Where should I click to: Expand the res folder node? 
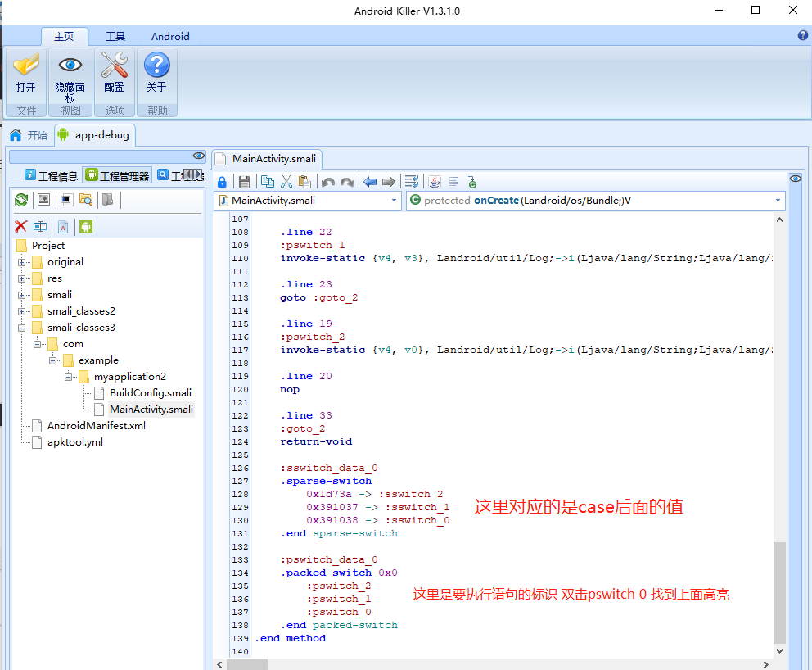(21, 278)
